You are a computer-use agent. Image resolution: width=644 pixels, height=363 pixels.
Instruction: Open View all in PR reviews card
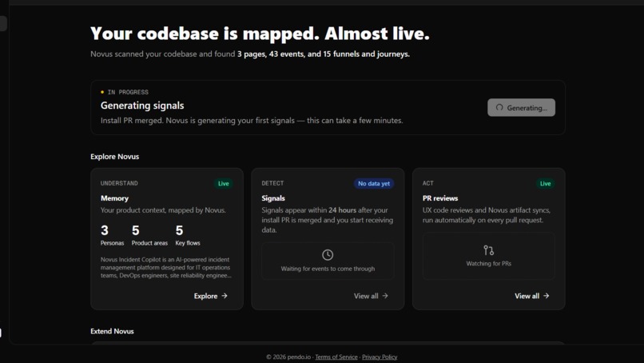[532, 296]
